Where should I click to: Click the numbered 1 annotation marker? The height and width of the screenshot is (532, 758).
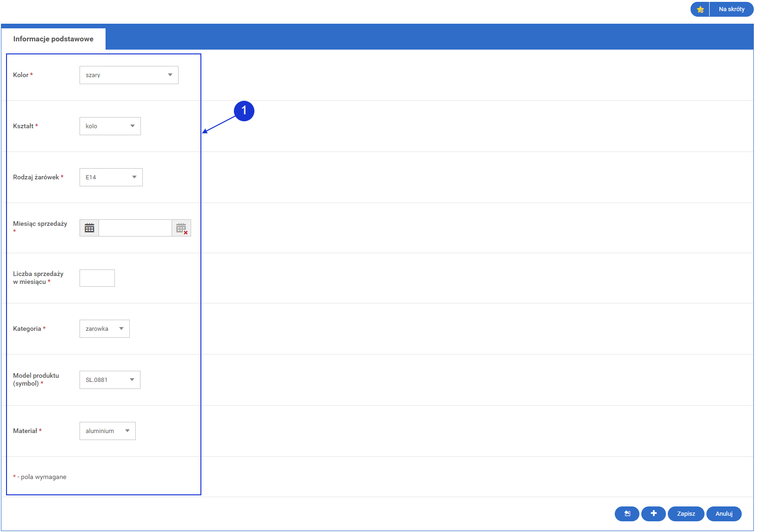pos(244,111)
